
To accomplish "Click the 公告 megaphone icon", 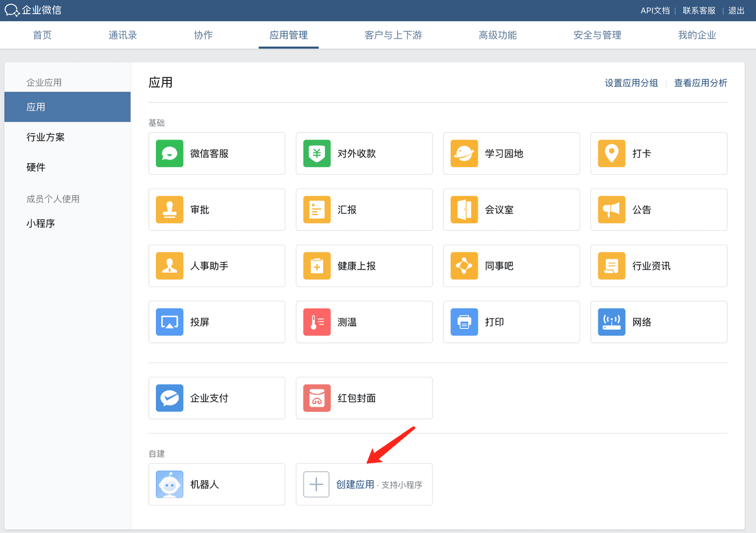I will pos(612,210).
